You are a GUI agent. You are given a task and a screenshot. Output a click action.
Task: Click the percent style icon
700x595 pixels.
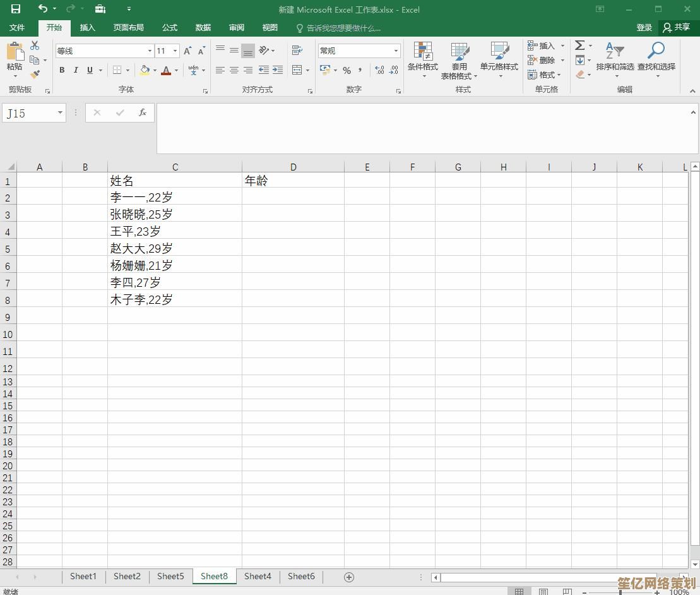347,70
